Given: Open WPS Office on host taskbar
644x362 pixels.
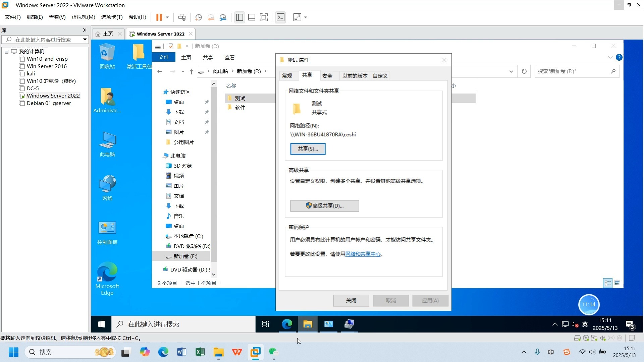Looking at the screenshot, I should coord(237,352).
